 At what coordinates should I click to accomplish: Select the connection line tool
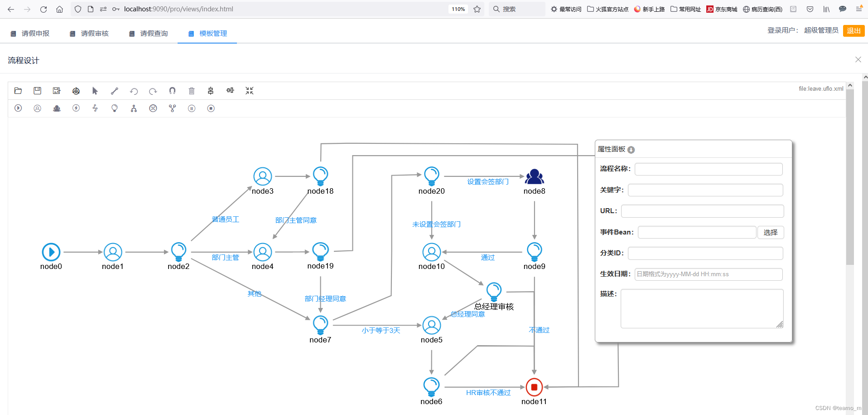click(115, 91)
